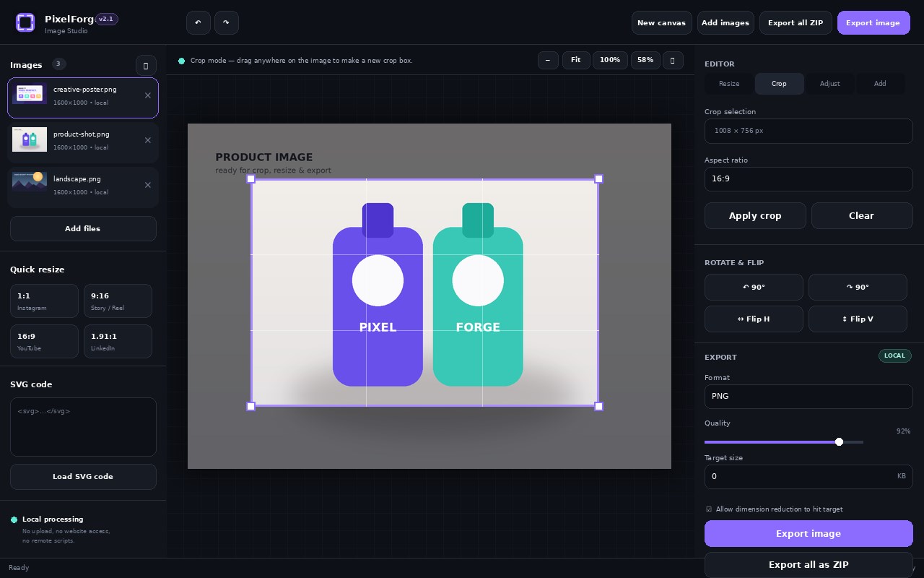This screenshot has width=924, height=578.
Task: Switch to the Adjust editor tab
Action: tap(829, 84)
